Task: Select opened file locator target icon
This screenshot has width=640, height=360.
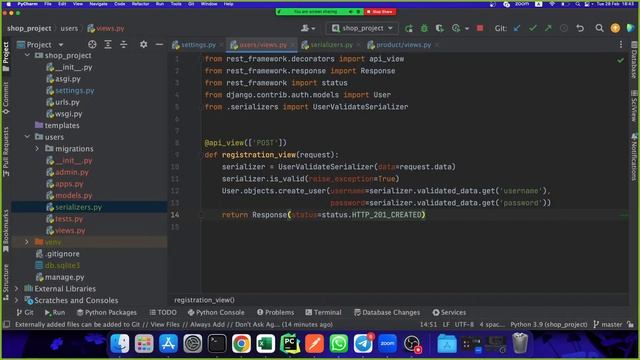Action: [x=92, y=44]
